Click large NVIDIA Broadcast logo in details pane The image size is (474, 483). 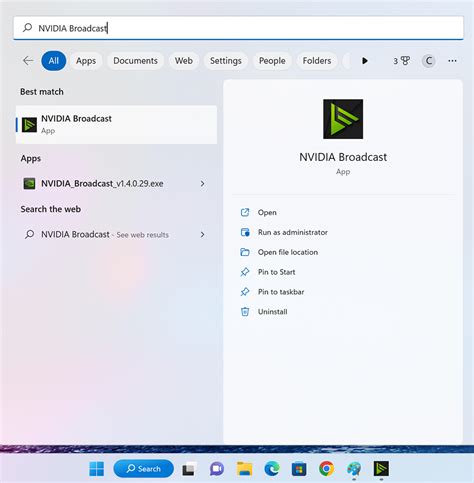coord(343,119)
